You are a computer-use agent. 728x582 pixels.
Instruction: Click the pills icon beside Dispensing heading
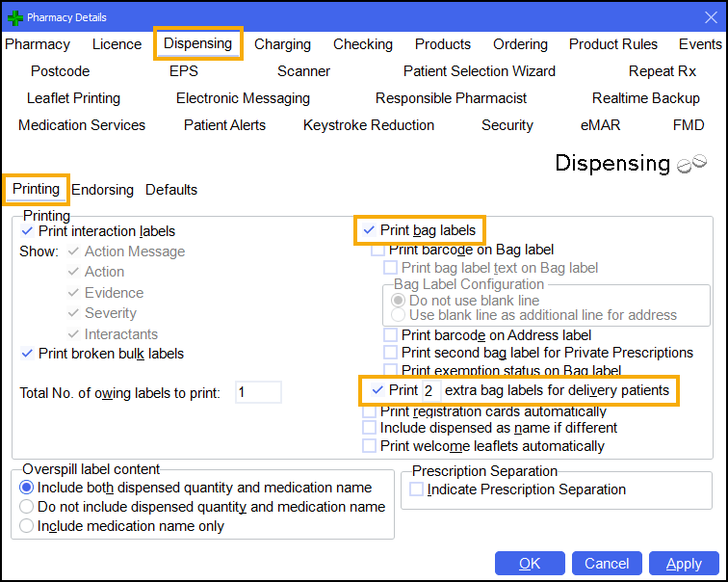pyautogui.click(x=691, y=164)
